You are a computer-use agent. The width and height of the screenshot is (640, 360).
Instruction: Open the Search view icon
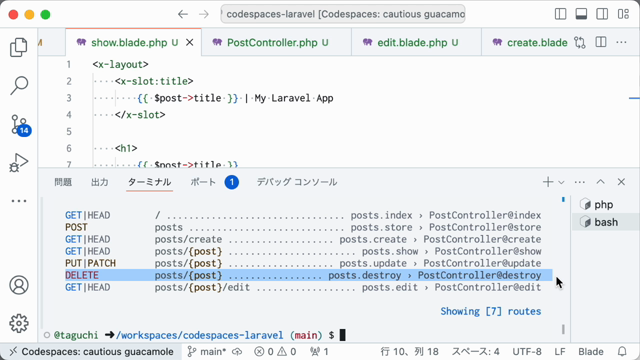tap(19, 85)
